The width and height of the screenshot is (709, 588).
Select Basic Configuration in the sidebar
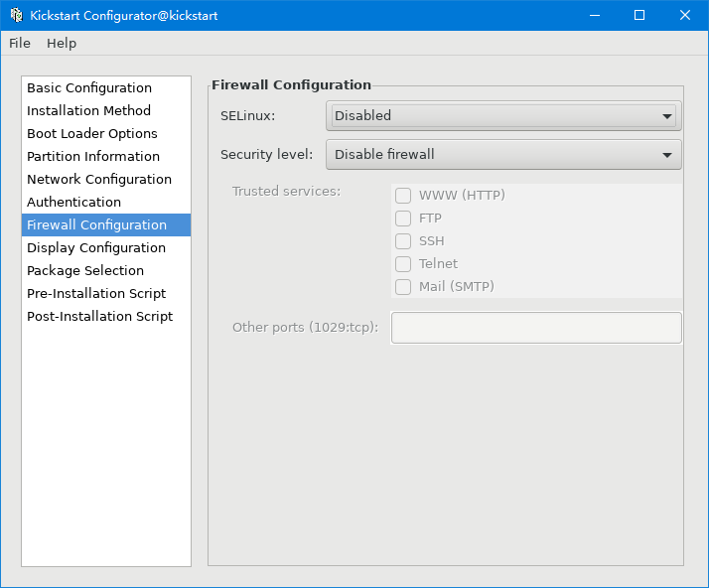[x=106, y=87]
